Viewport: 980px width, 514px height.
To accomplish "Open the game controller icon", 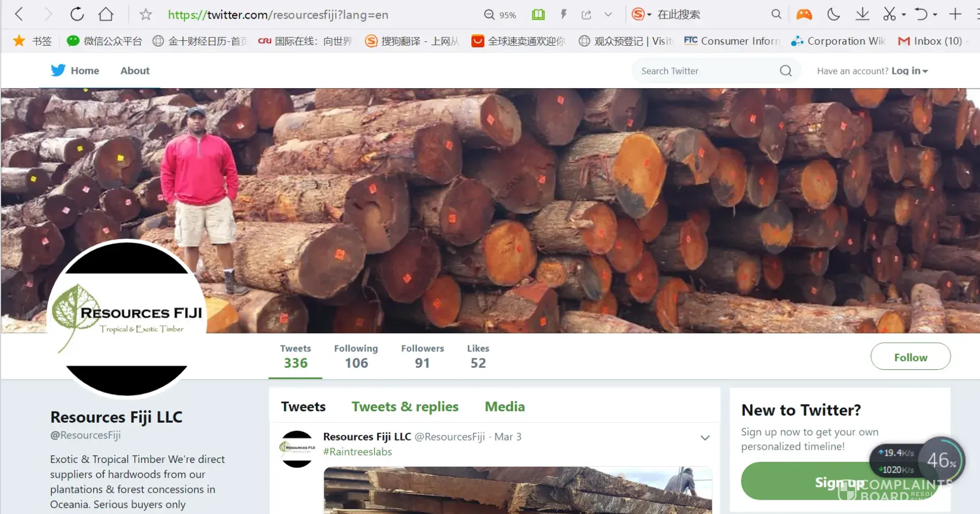I will (804, 15).
